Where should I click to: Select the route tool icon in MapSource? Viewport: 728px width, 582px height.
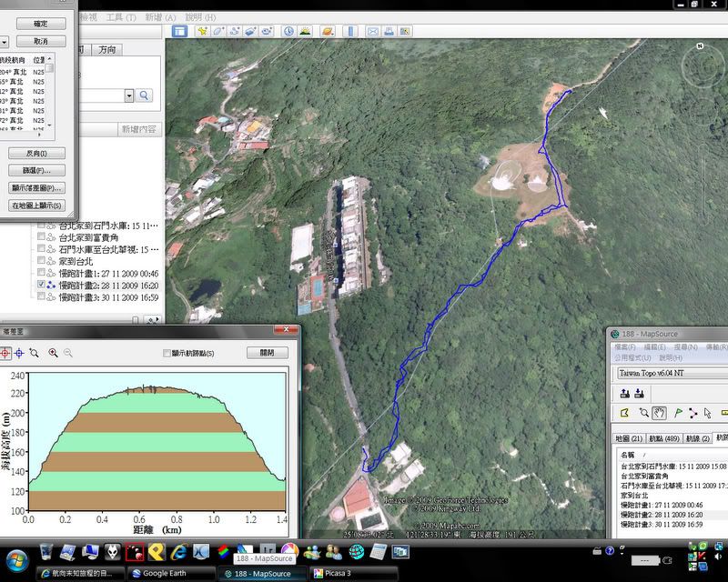[693, 413]
